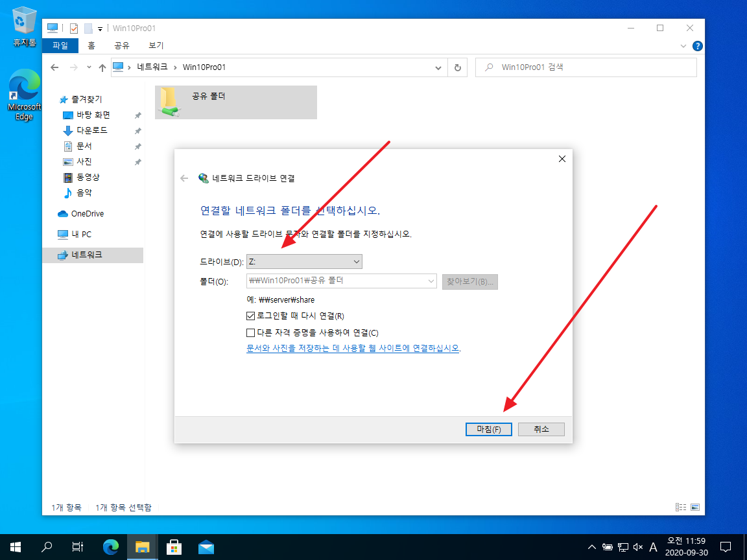747x560 pixels.
Task: Expand the ribbon with the chevron
Action: pyautogui.click(x=683, y=46)
